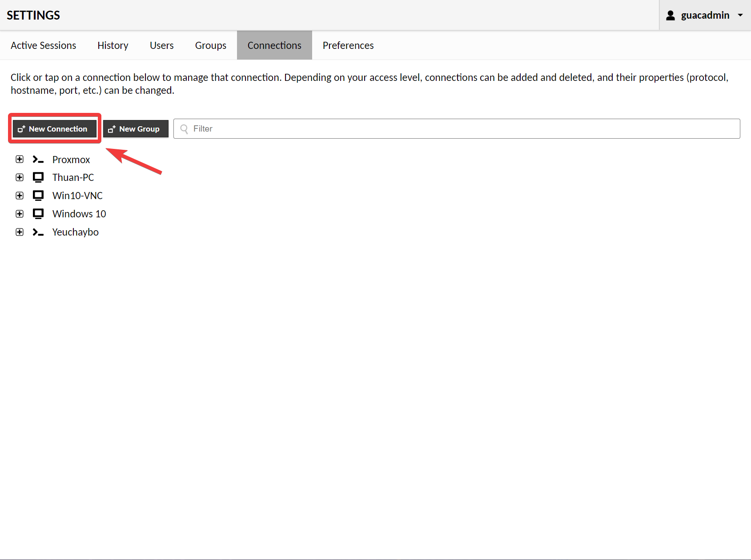
Task: Click the Windows 10 monitor icon
Action: [x=38, y=214]
